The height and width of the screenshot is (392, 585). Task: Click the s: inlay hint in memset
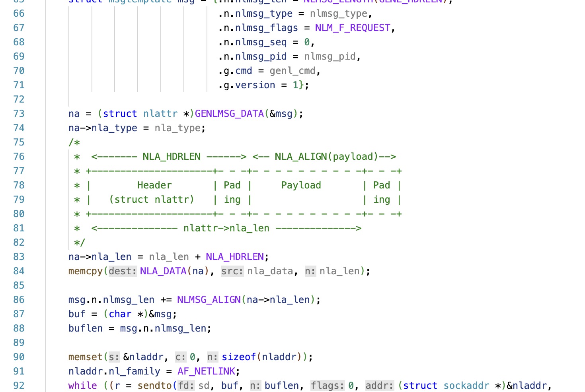114,357
